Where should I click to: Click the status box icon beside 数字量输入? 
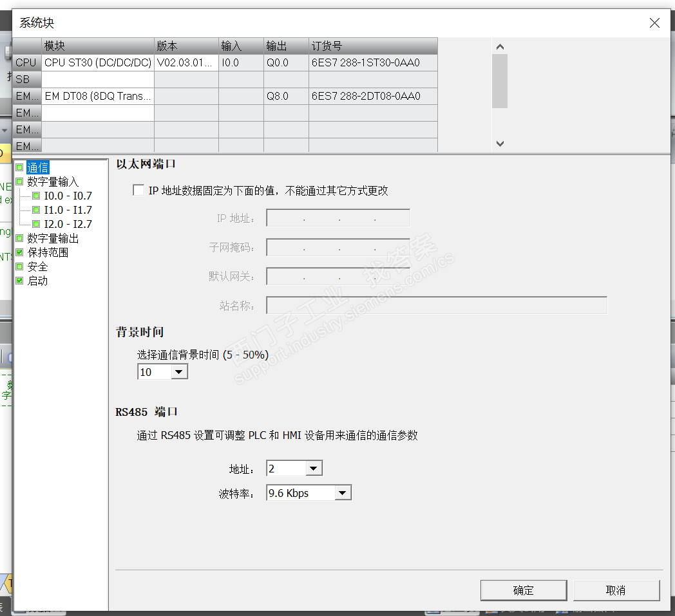[19, 182]
